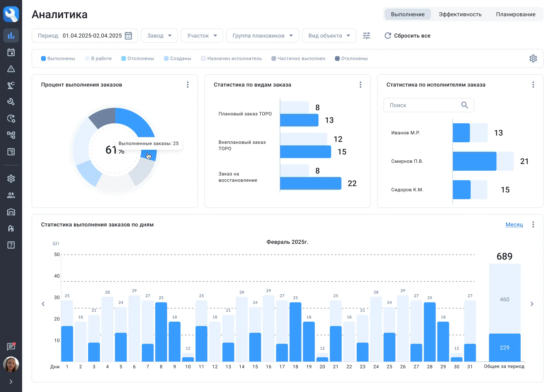Toggle the 'Выполнены' legend filter

(58, 58)
